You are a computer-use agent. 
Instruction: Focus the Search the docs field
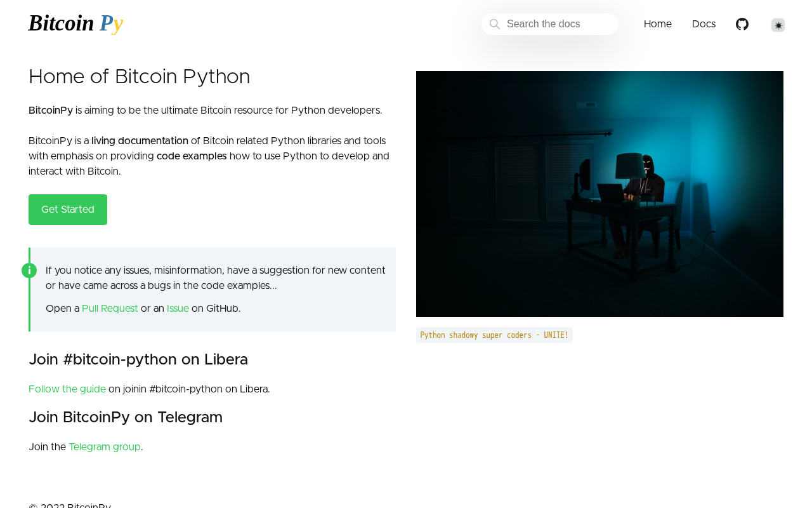pos(558,24)
